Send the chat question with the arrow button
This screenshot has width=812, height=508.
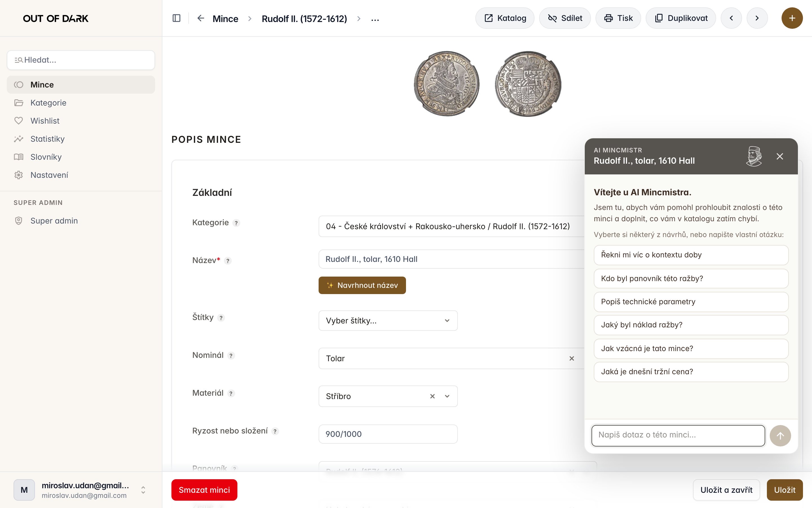(x=780, y=436)
